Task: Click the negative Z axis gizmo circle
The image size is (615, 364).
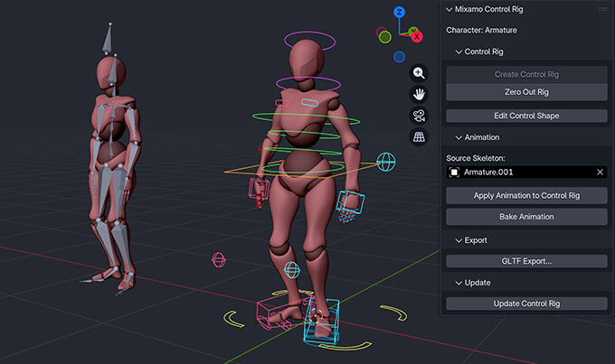Action: pos(399,57)
